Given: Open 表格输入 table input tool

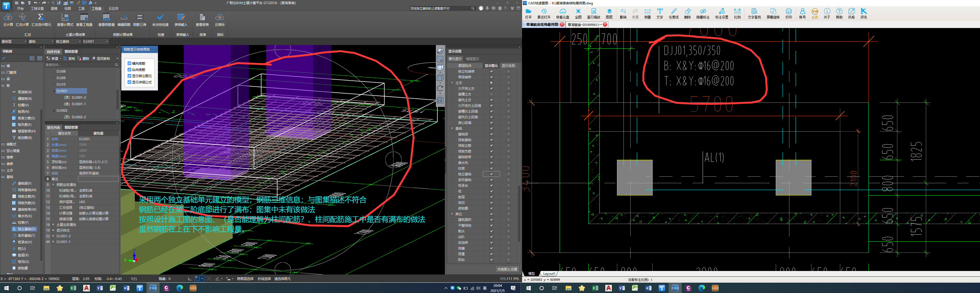Looking at the screenshot, I should (x=181, y=20).
